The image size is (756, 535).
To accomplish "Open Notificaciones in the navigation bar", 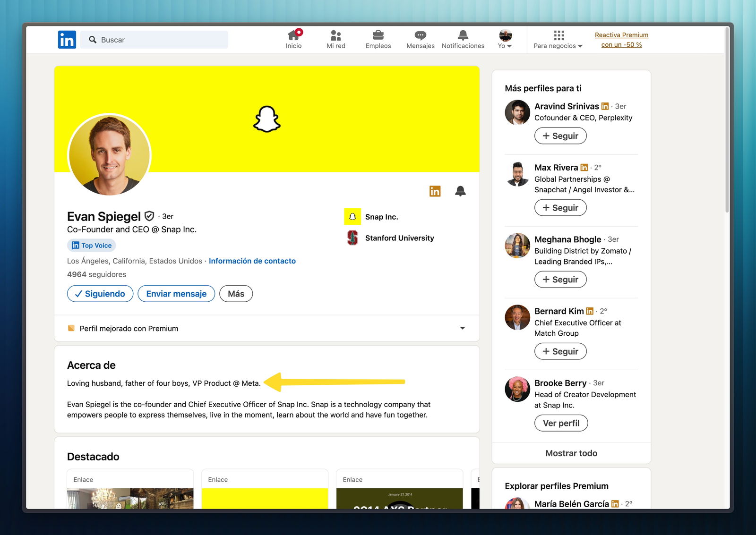I will 463,39.
